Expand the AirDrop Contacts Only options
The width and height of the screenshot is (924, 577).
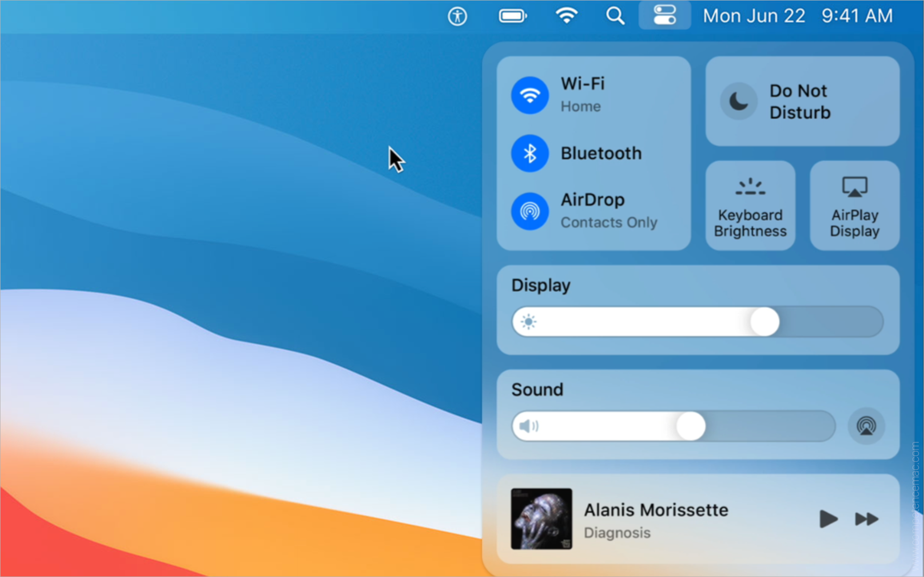click(x=609, y=222)
